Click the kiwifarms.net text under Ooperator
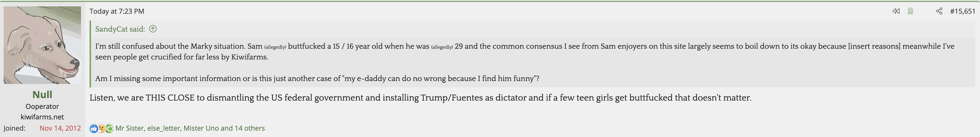Image resolution: width=980 pixels, height=137 pixels. tap(42, 117)
